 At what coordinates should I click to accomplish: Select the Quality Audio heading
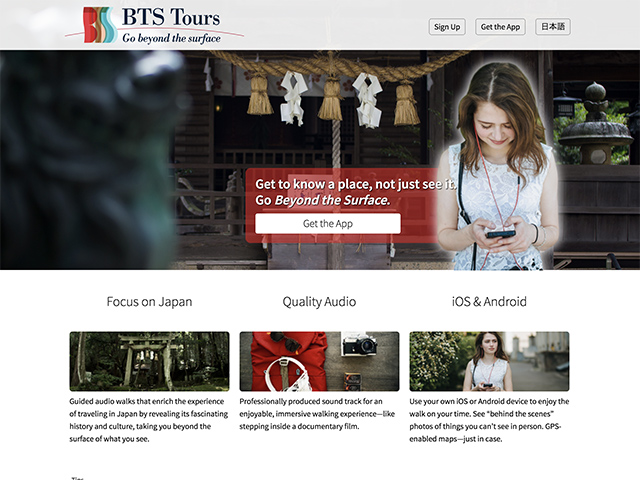[x=319, y=302]
